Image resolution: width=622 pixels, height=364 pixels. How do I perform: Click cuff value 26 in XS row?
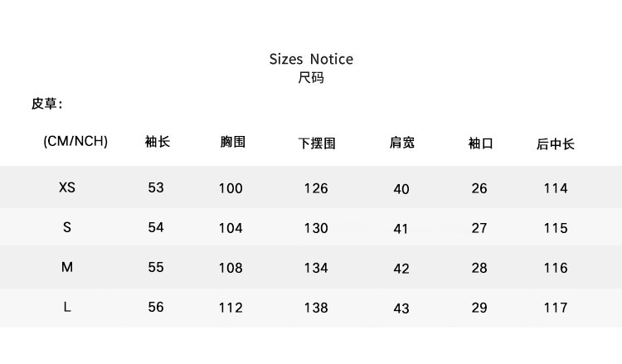(x=479, y=188)
